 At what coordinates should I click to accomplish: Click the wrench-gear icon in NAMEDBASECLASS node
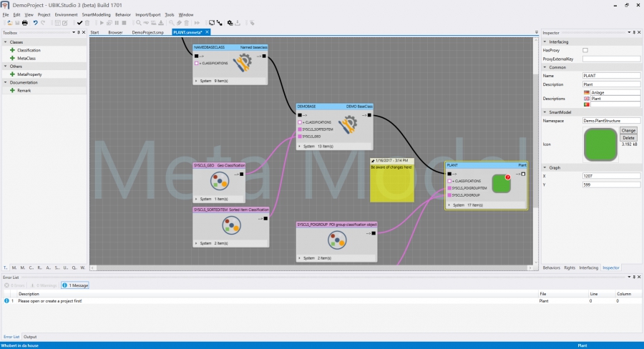(x=243, y=63)
